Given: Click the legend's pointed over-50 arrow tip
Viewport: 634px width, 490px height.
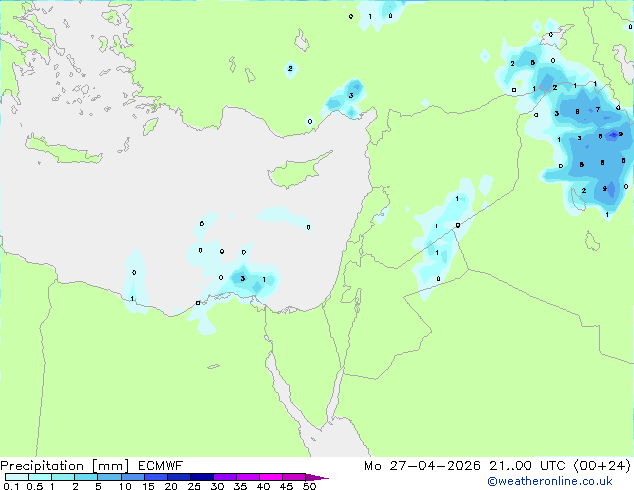Looking at the screenshot, I should pyautogui.click(x=317, y=477).
